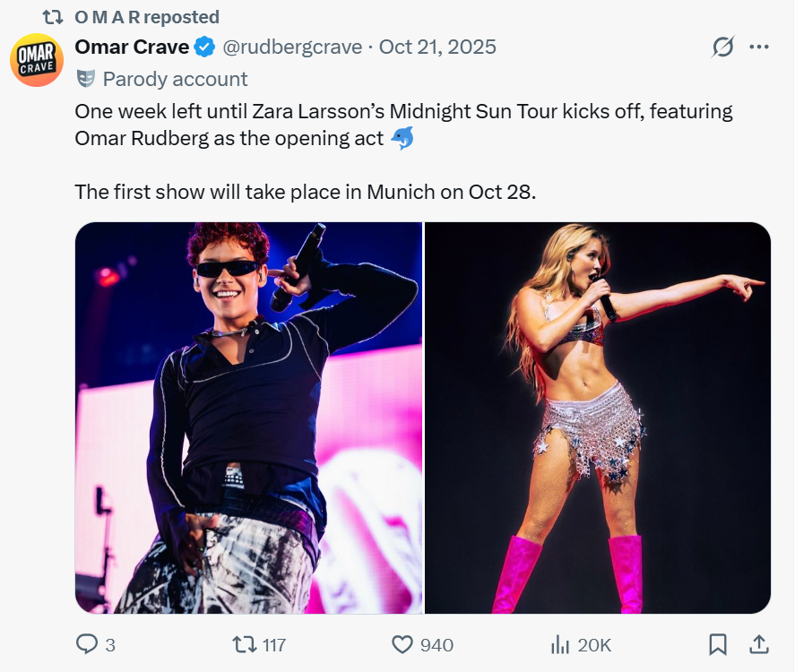795x672 pixels.
Task: Open the left photo of singer in sunglasses
Action: click(x=248, y=418)
